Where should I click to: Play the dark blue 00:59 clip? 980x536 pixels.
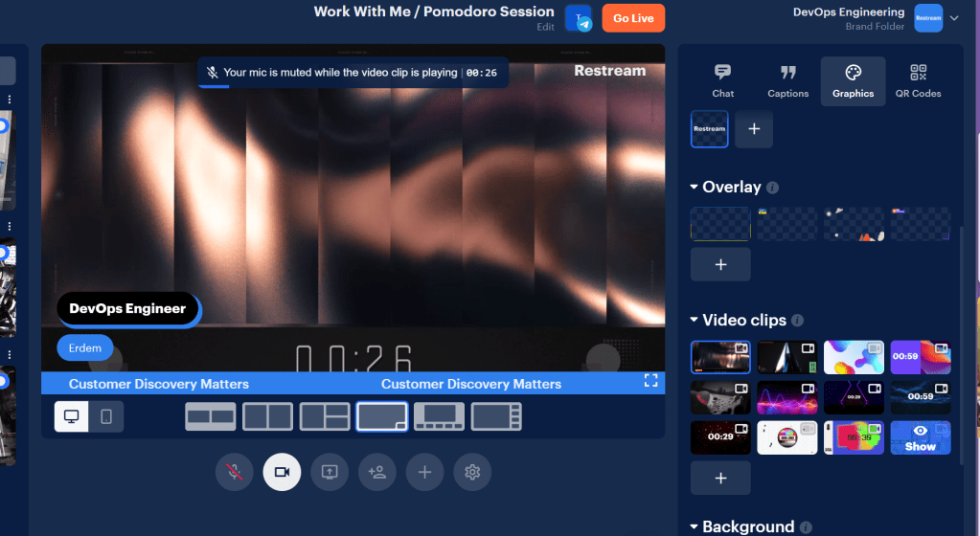pos(921,397)
